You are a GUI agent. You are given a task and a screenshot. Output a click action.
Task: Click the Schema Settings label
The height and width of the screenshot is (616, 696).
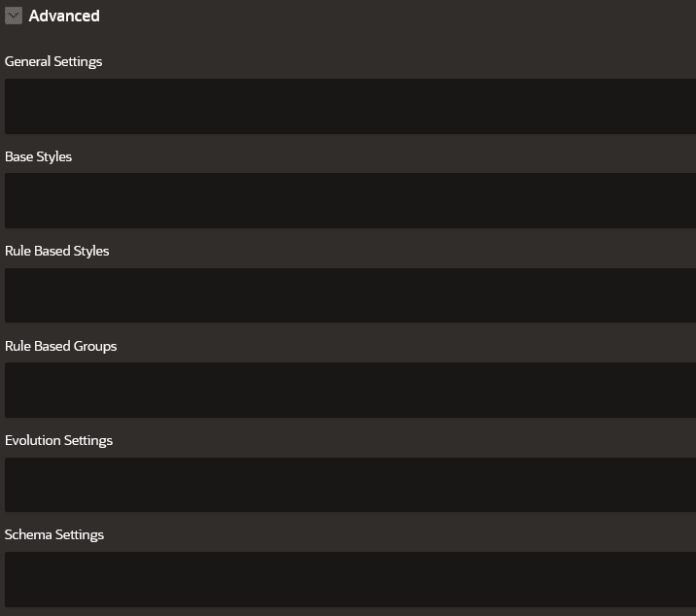(x=54, y=534)
